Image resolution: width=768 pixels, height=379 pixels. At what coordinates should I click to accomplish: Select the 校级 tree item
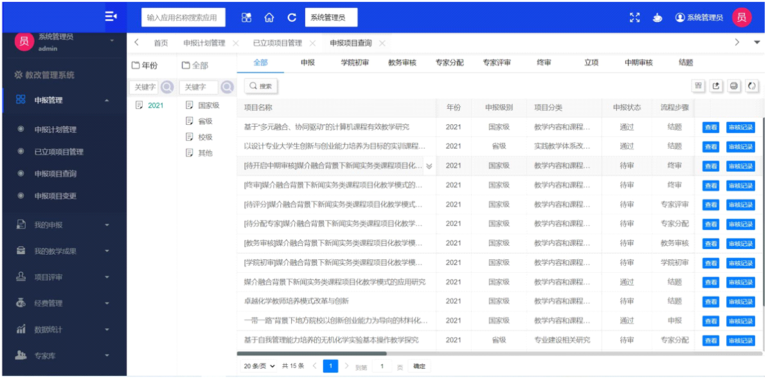point(205,137)
